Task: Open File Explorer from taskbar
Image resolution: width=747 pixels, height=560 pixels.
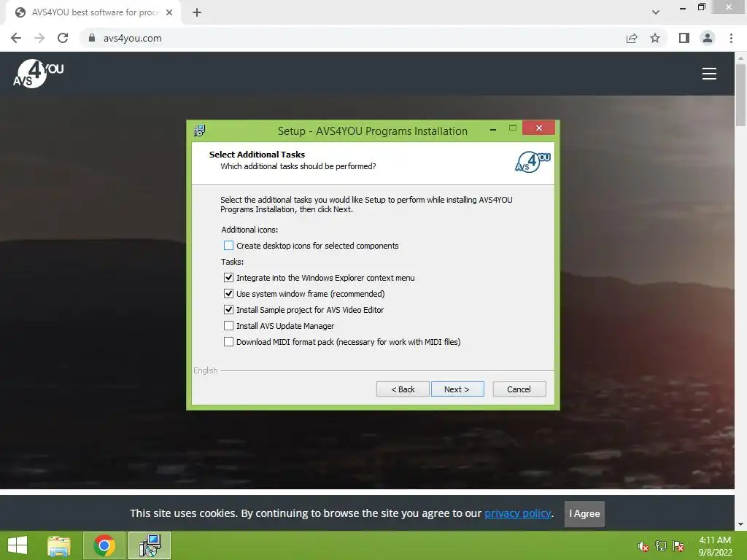Action: [59, 545]
